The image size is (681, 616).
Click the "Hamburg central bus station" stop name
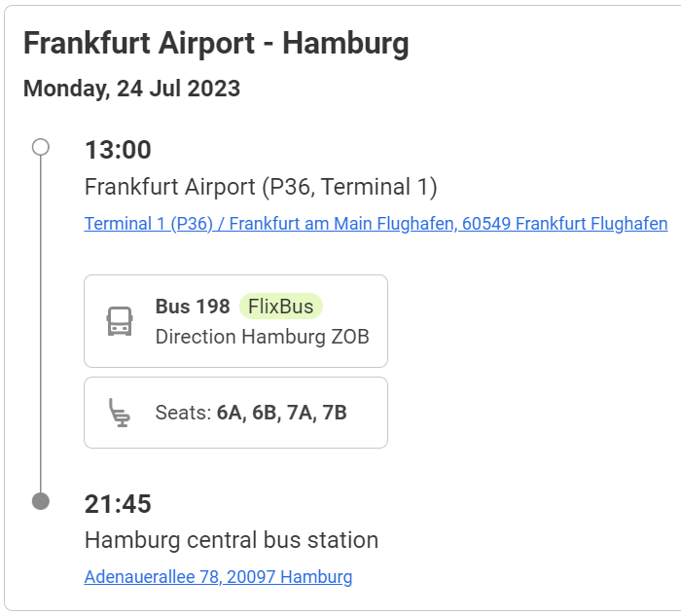click(232, 540)
